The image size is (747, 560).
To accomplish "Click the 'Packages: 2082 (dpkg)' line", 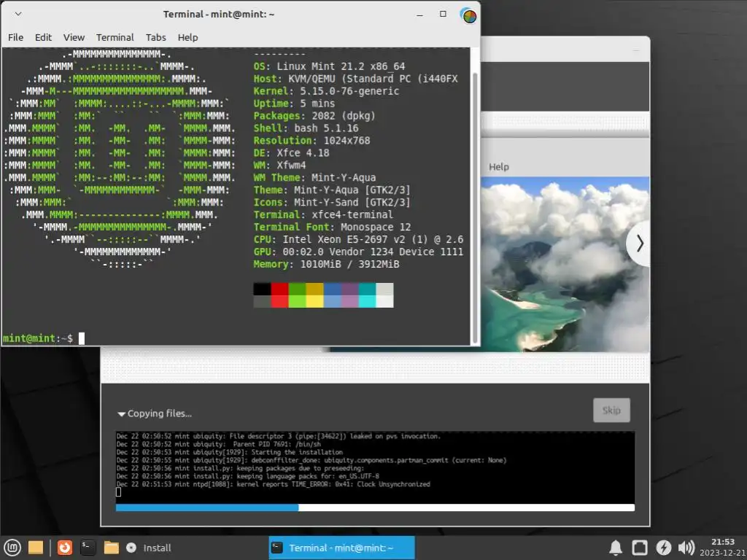I will point(314,116).
